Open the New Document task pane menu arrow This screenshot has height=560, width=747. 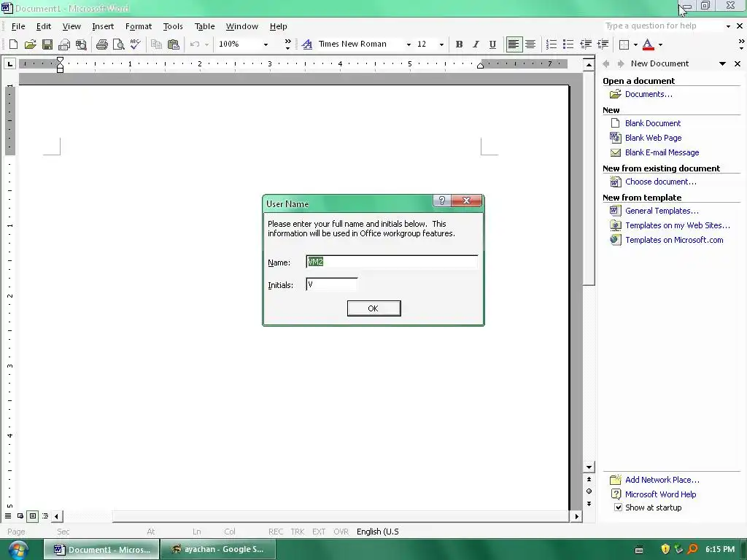pos(722,63)
